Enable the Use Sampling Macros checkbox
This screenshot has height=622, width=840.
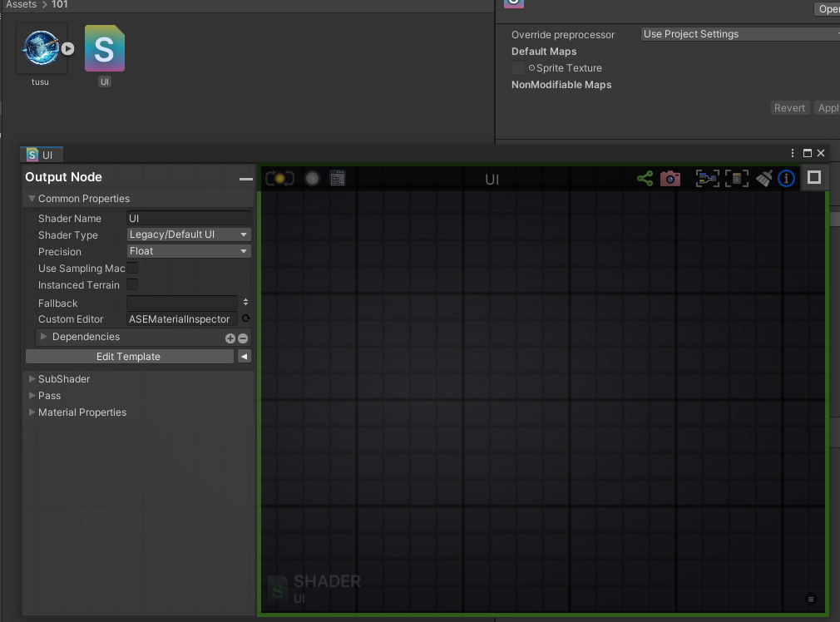[132, 268]
